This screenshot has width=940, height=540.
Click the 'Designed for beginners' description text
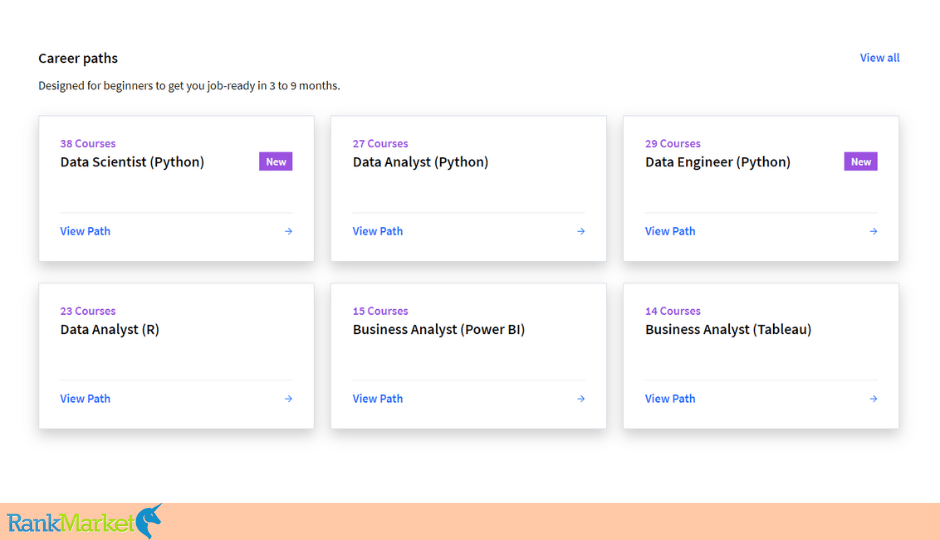pos(189,86)
